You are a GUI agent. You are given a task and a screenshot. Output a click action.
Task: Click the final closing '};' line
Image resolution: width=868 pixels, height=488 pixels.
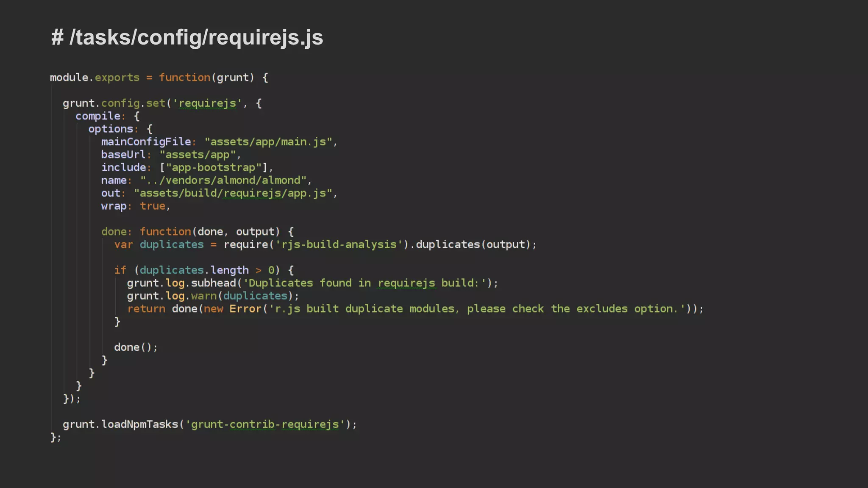click(56, 437)
